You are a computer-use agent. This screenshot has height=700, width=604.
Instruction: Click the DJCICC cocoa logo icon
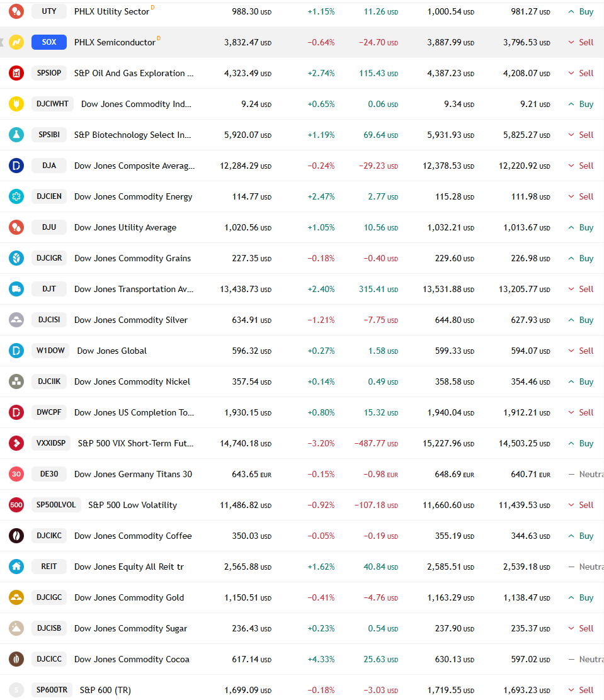[x=16, y=658]
